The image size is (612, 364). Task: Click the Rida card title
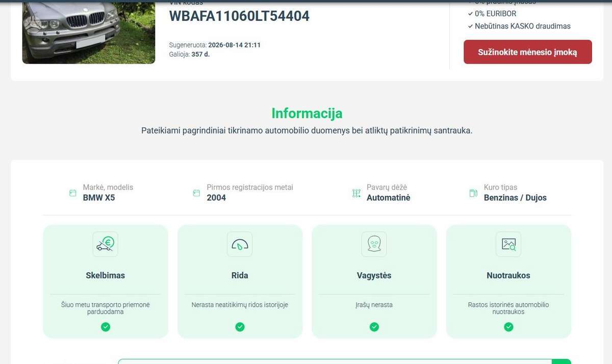point(240,275)
